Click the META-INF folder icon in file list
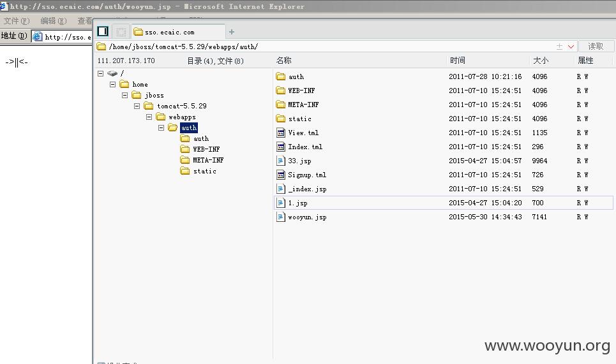 (x=280, y=105)
